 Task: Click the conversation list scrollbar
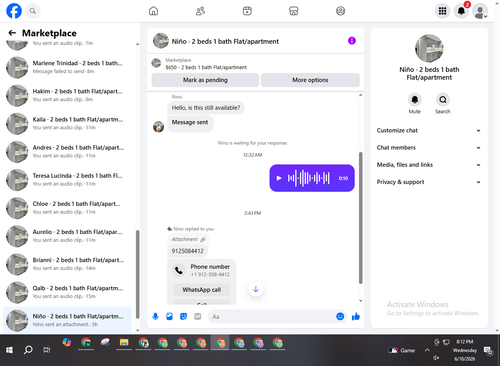tap(137, 275)
